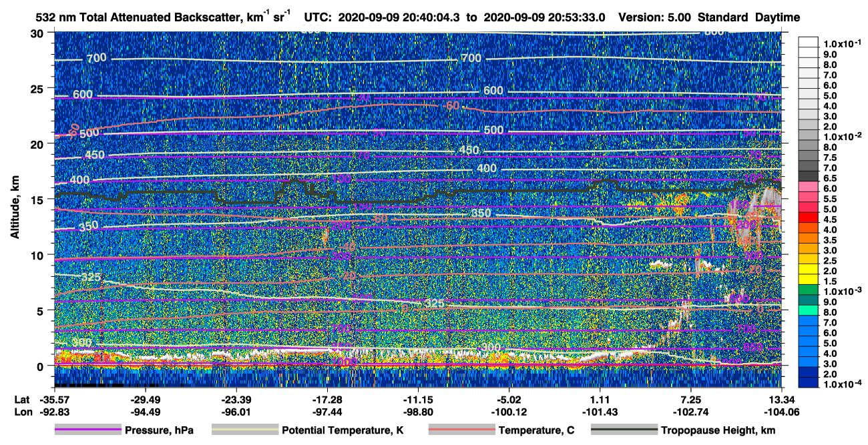Click the longitude value '-92.83'
The image size is (868, 445).
pyautogui.click(x=53, y=412)
